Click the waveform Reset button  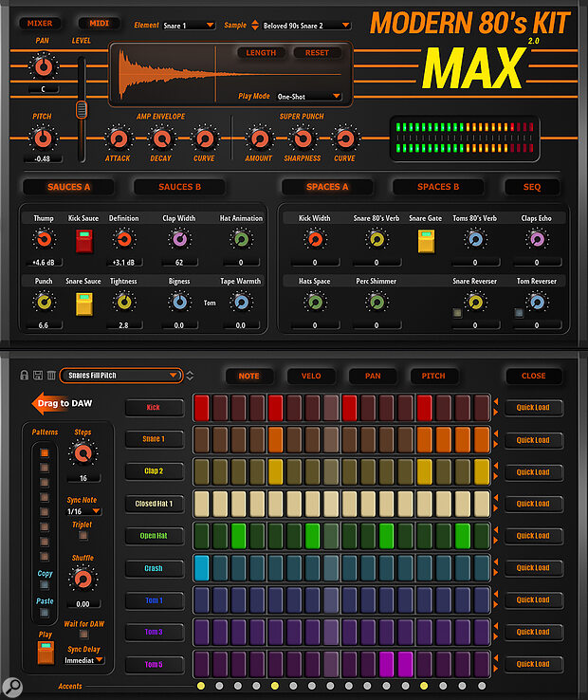tap(317, 53)
